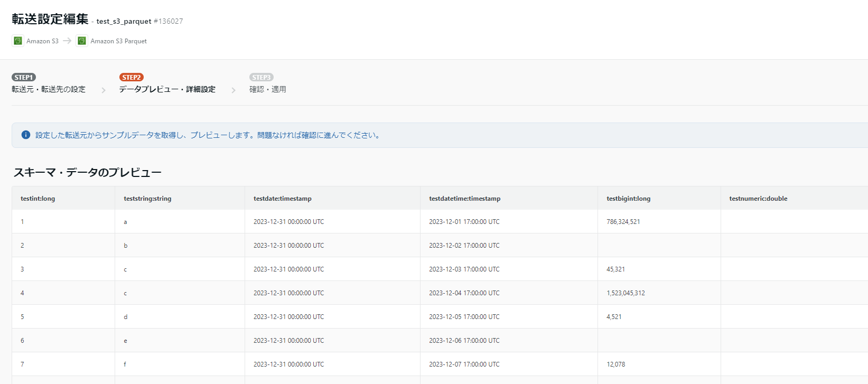Screen dimensions: 868x384
Task: Click the arrow icon between Amazon S3 and Parquet
Action: tap(67, 41)
